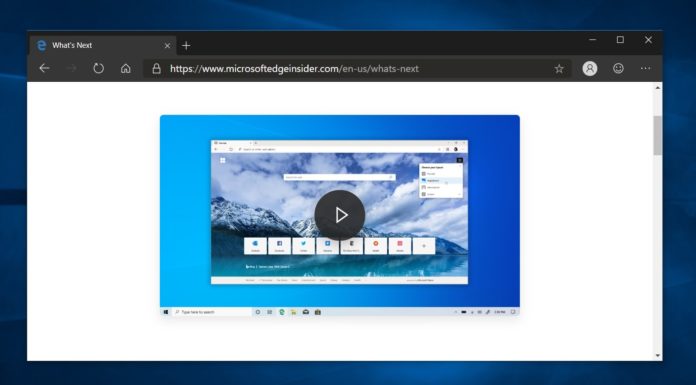Click the scrollbar down arrow

(657, 356)
